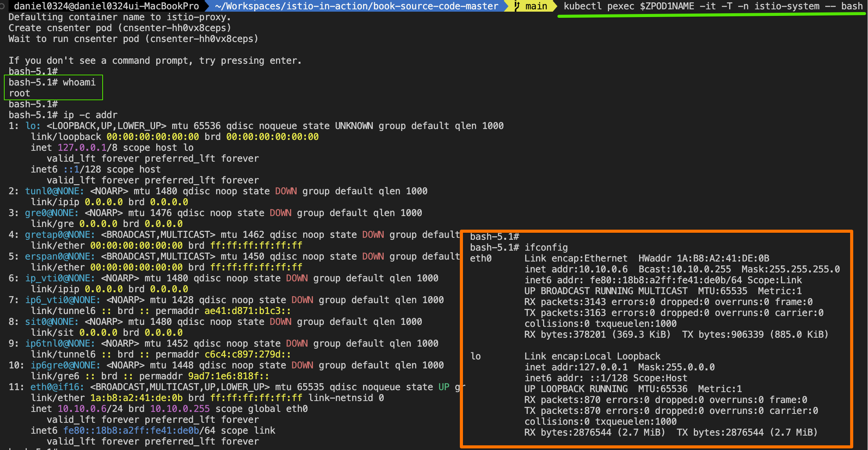The height and width of the screenshot is (450, 868).
Task: Click the 'lo:' interface name
Action: 33,126
